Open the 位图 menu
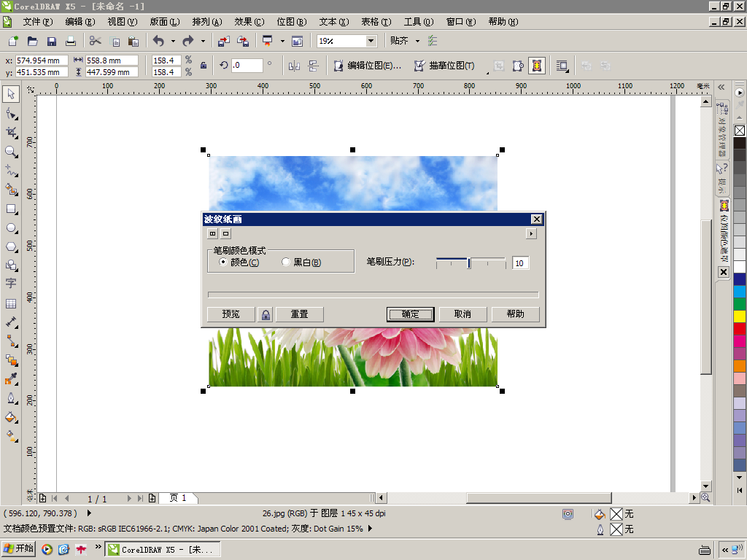The width and height of the screenshot is (747, 560). (292, 22)
